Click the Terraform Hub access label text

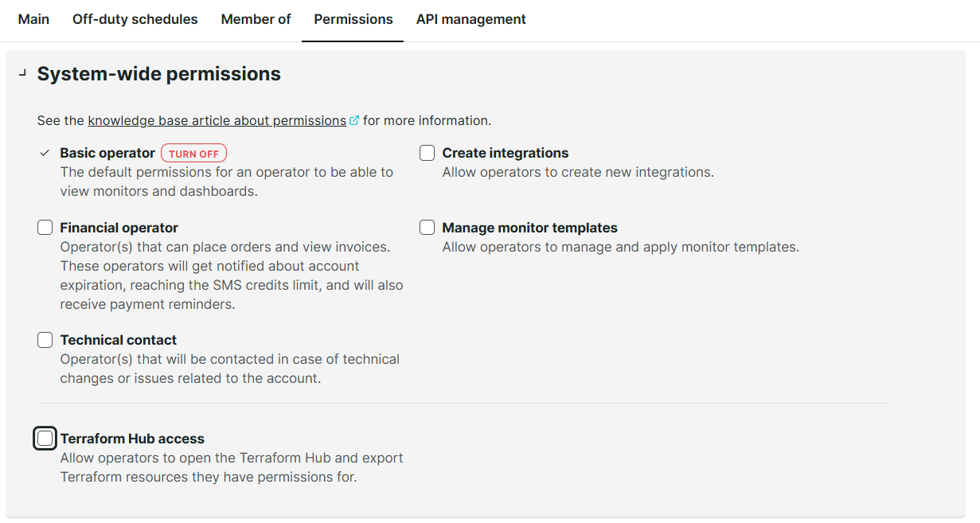point(132,439)
